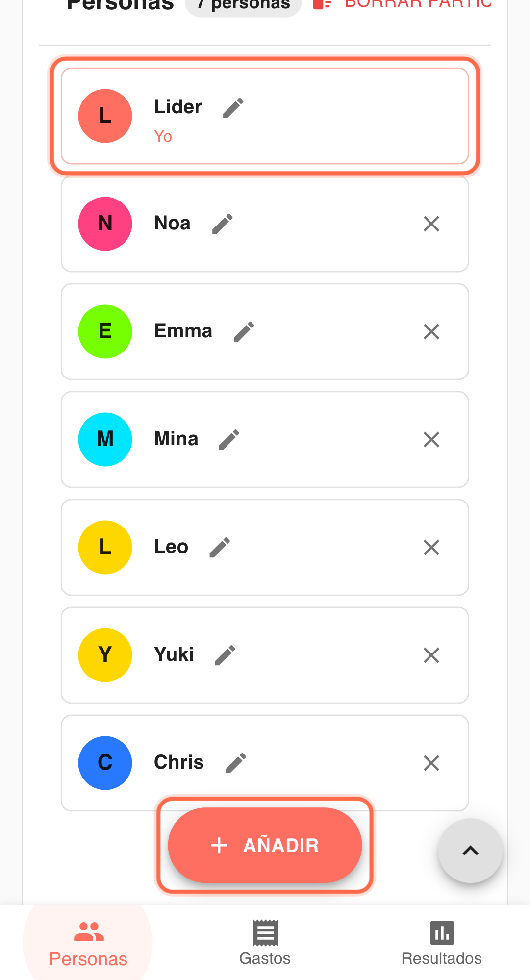The height and width of the screenshot is (980, 530).
Task: Edit Leo's name using pencil icon
Action: [x=220, y=548]
